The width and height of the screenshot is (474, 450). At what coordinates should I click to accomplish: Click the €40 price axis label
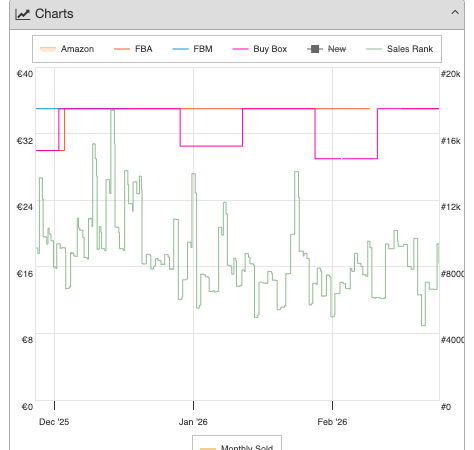[x=25, y=74]
